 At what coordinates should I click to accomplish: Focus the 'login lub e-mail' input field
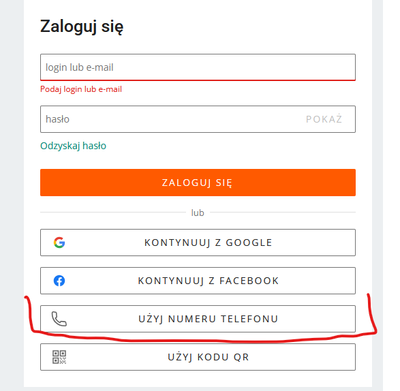[198, 67]
